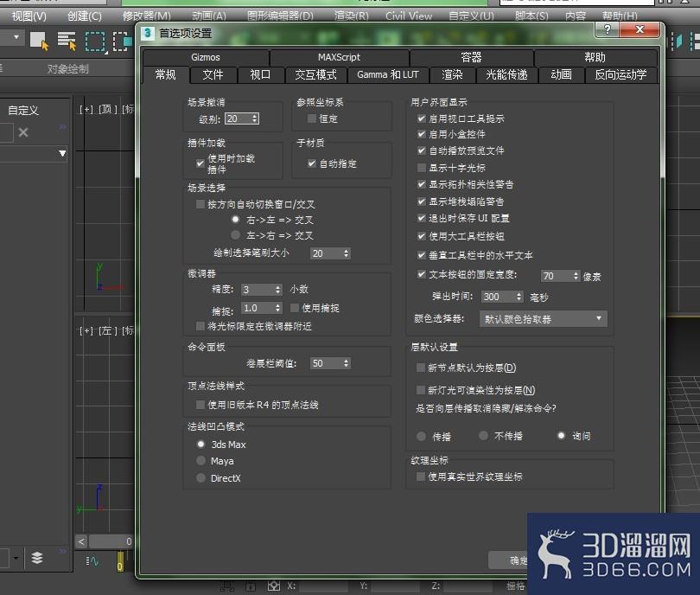
Task: Open the 视图(V) menu
Action: [29, 16]
